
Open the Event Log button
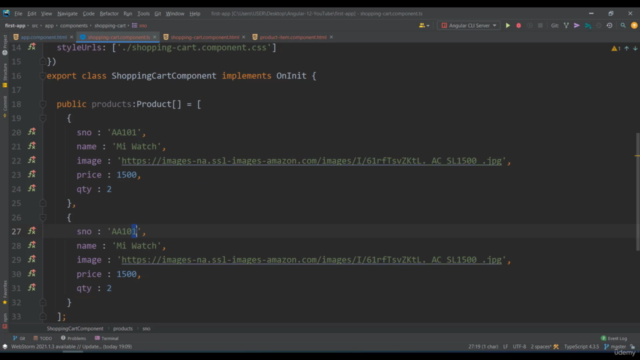click(614, 338)
